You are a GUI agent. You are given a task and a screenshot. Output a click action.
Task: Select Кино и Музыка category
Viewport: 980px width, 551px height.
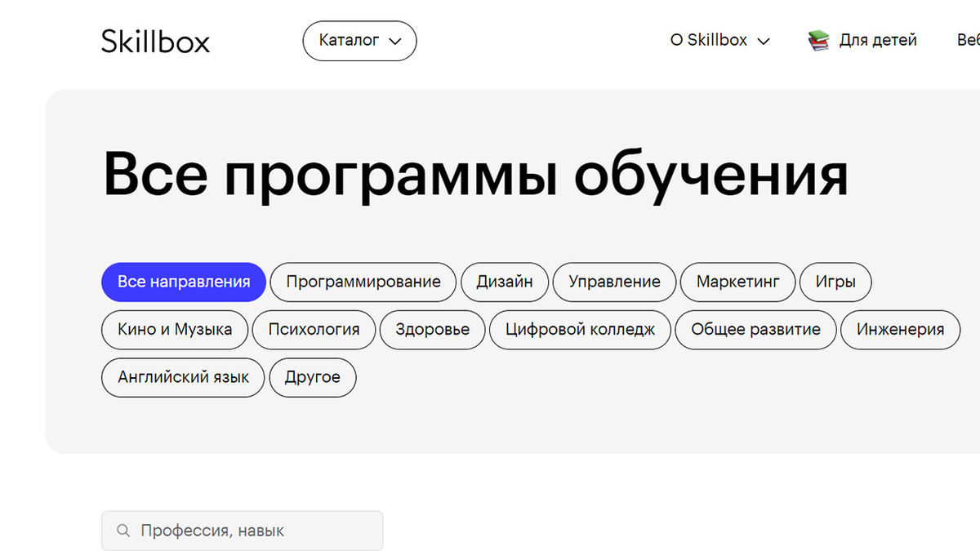coord(175,330)
